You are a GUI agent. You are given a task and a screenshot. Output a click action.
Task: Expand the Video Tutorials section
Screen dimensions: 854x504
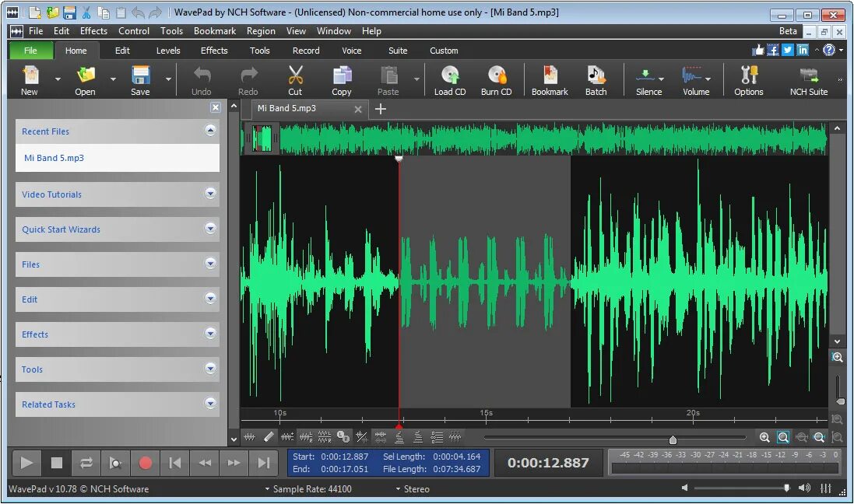[210, 193]
